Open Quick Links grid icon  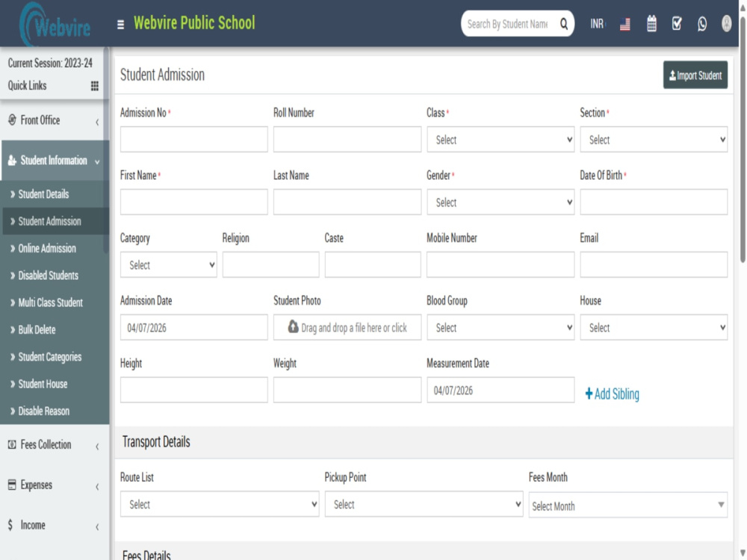(x=95, y=86)
